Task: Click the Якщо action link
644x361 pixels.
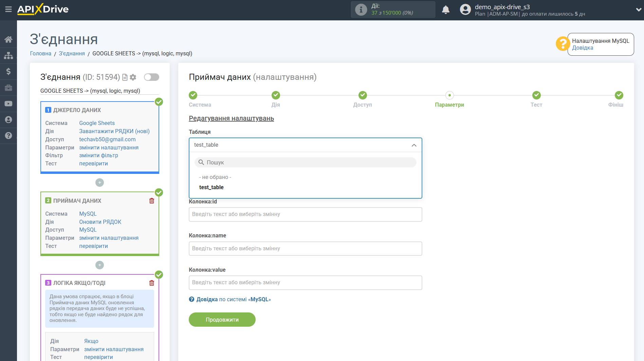Action: (91, 341)
